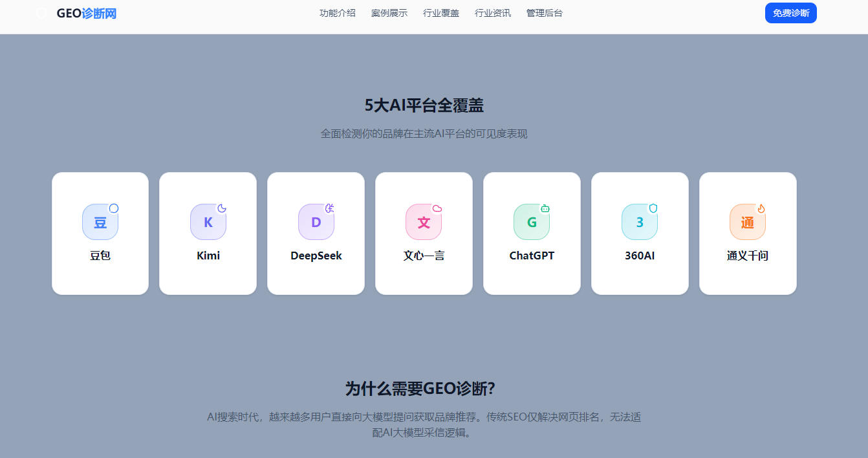The image size is (868, 458).
Task: Click flame badge on 通义千问 icon
Action: pos(761,208)
